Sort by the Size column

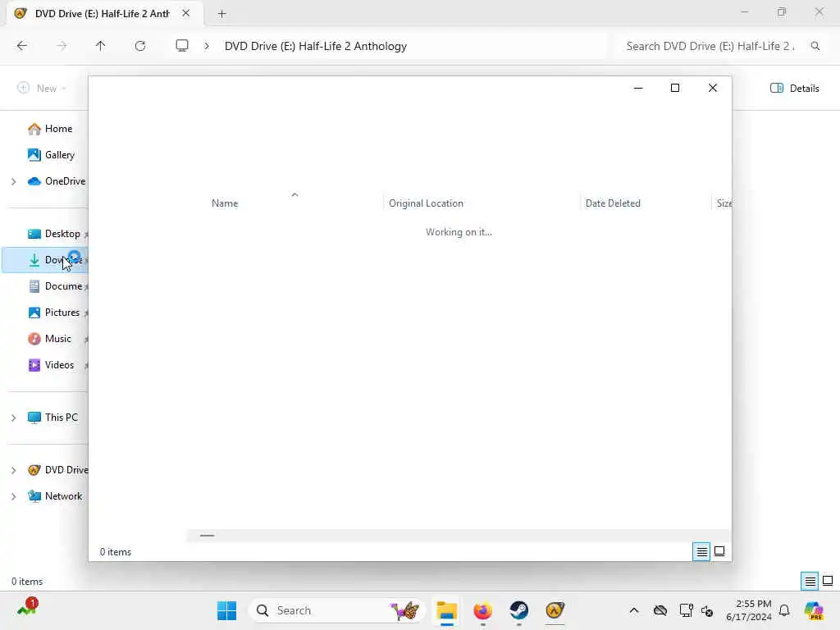click(724, 203)
